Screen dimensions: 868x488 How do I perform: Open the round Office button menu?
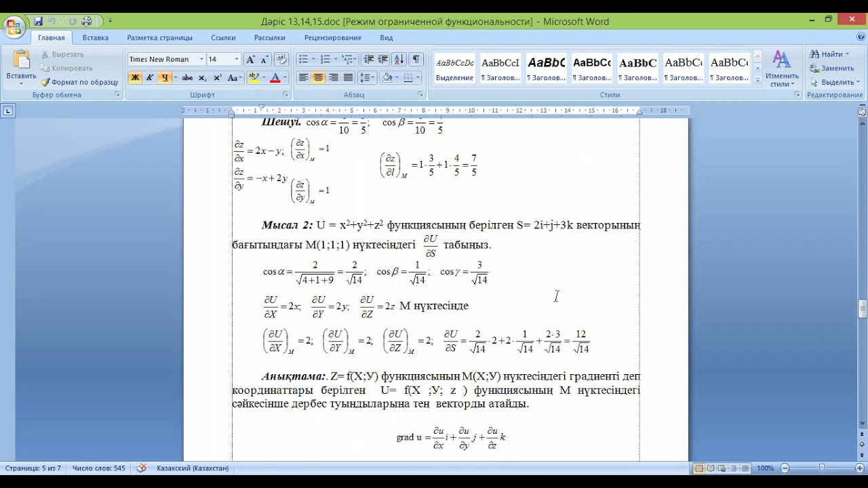coord(14,27)
